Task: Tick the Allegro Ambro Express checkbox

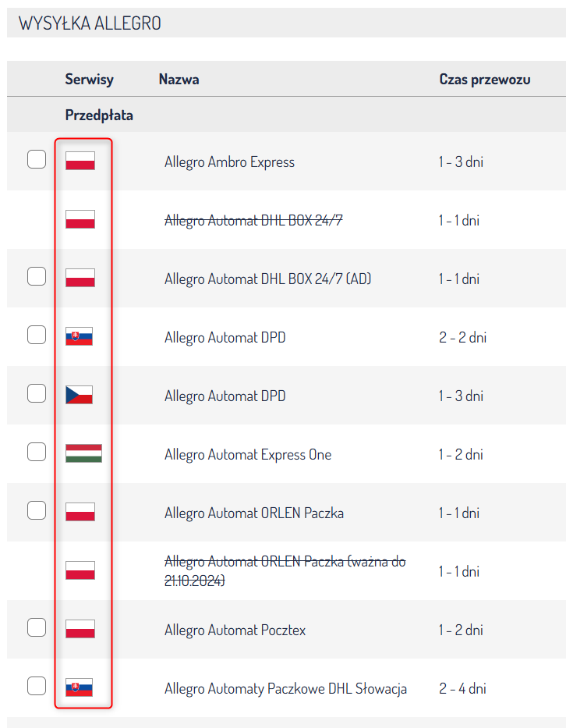Action: (37, 159)
